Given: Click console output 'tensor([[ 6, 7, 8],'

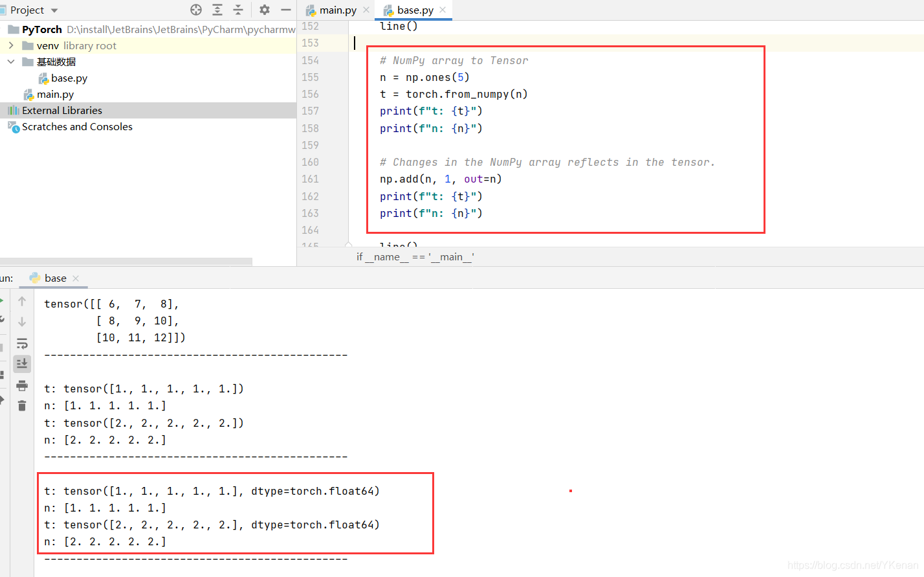Looking at the screenshot, I should 111,304.
